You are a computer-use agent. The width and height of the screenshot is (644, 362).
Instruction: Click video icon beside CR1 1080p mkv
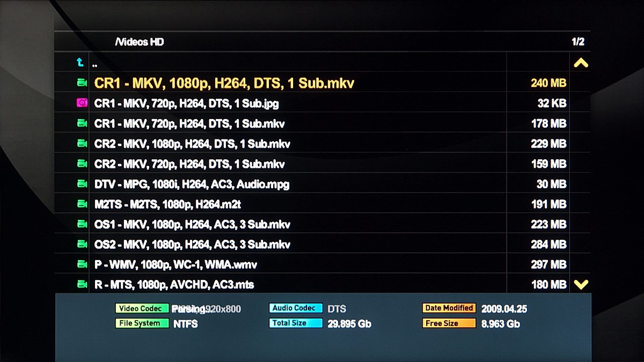[x=82, y=83]
